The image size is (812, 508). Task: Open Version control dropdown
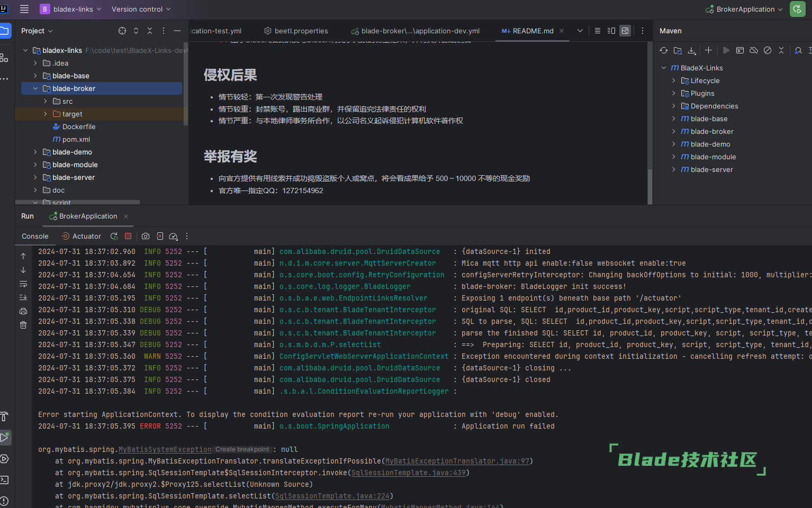pos(141,9)
